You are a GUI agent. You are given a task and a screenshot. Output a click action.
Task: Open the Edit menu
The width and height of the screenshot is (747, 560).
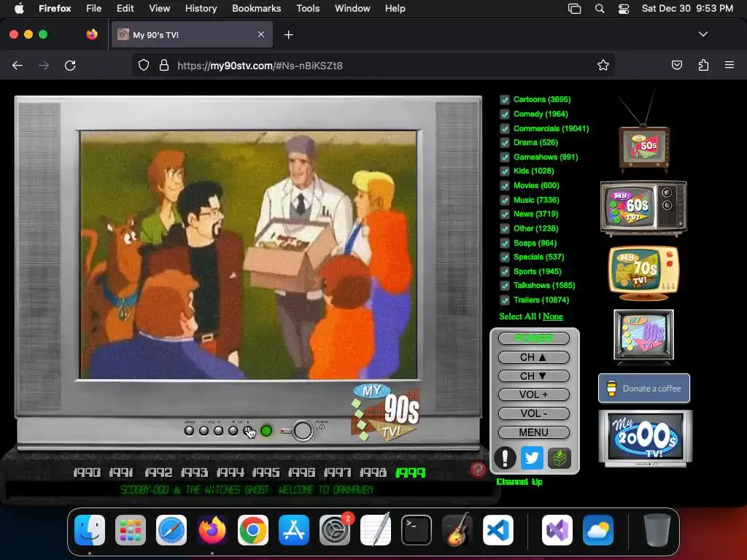(125, 8)
